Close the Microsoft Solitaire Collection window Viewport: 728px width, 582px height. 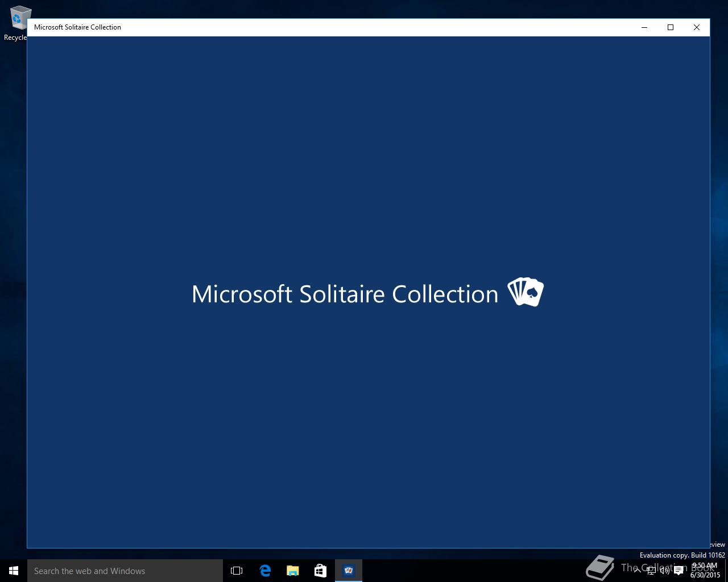697,27
